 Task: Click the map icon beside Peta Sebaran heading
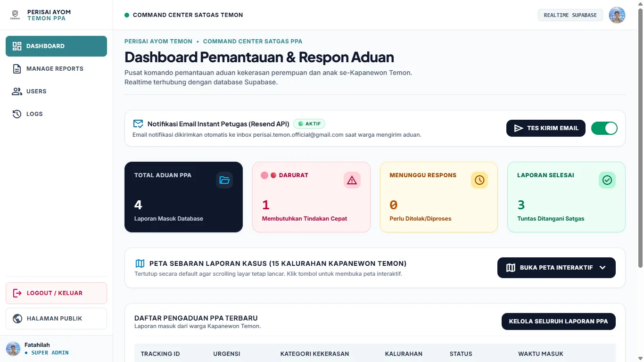[x=140, y=263]
